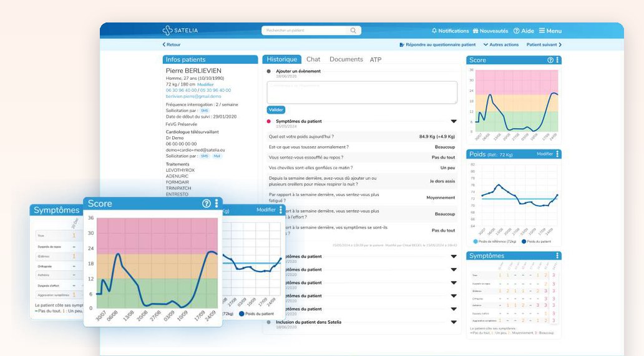
Task: Click the Satelia logo in the header
Action: pos(180,31)
